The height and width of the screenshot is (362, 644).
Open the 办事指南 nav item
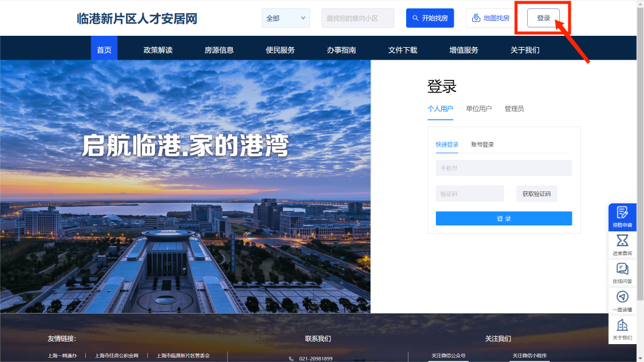tap(341, 49)
